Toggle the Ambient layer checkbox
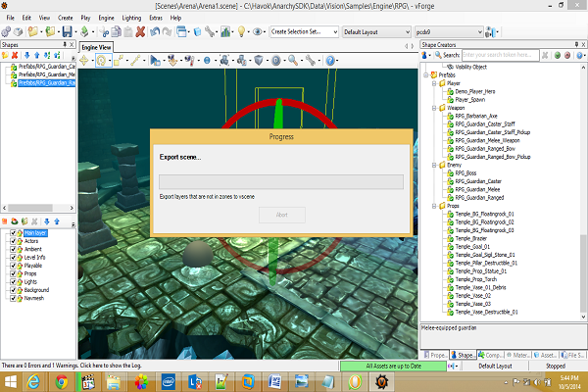588x392 pixels. pyautogui.click(x=13, y=250)
